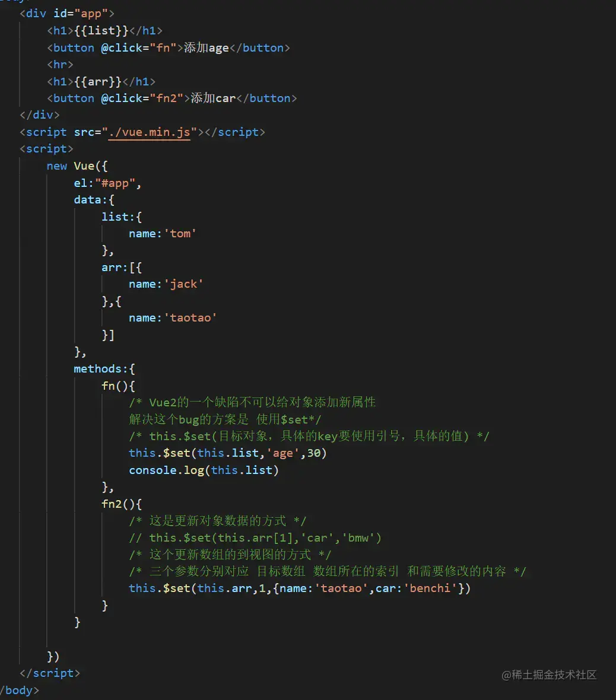Click the this.$set(this.list,'age',30) line
This screenshot has width=616, height=700.
228,453
